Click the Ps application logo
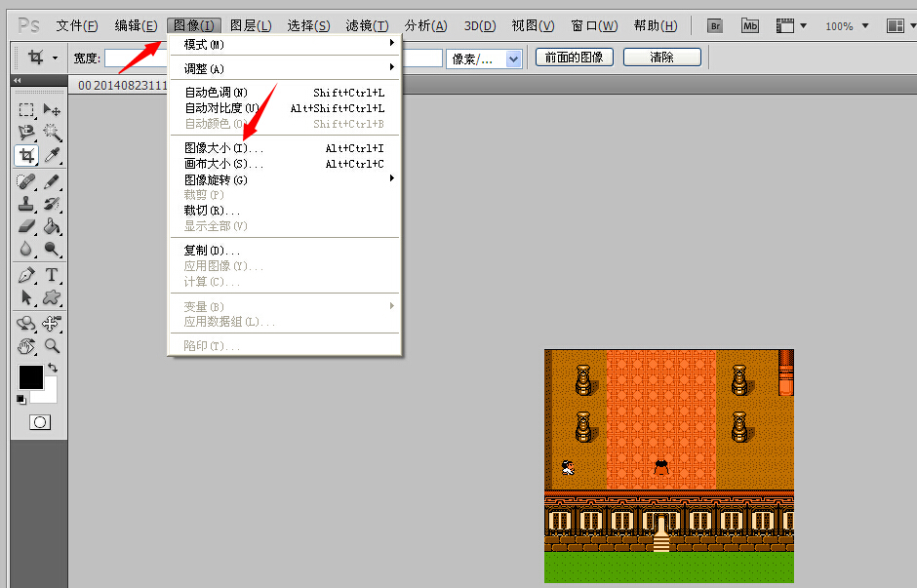 28,25
